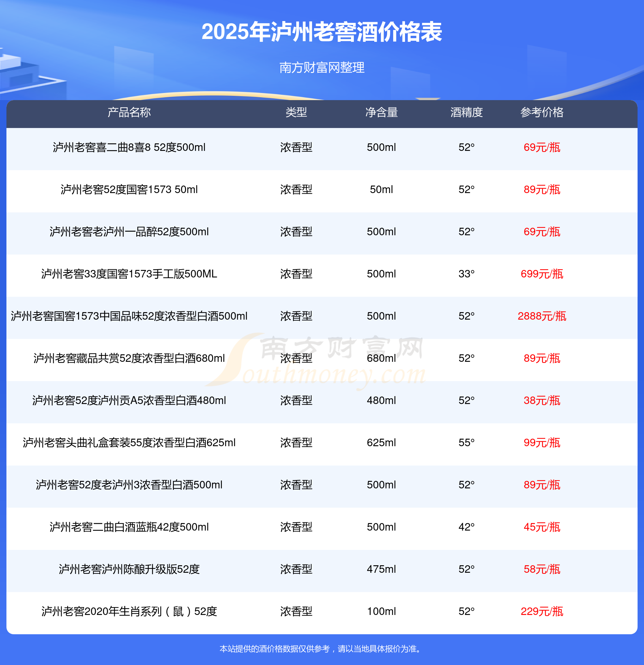Image resolution: width=644 pixels, height=665 pixels.
Task: Click product name "泸州老窖33度国窖1573手工版500ML"
Action: tap(129, 274)
